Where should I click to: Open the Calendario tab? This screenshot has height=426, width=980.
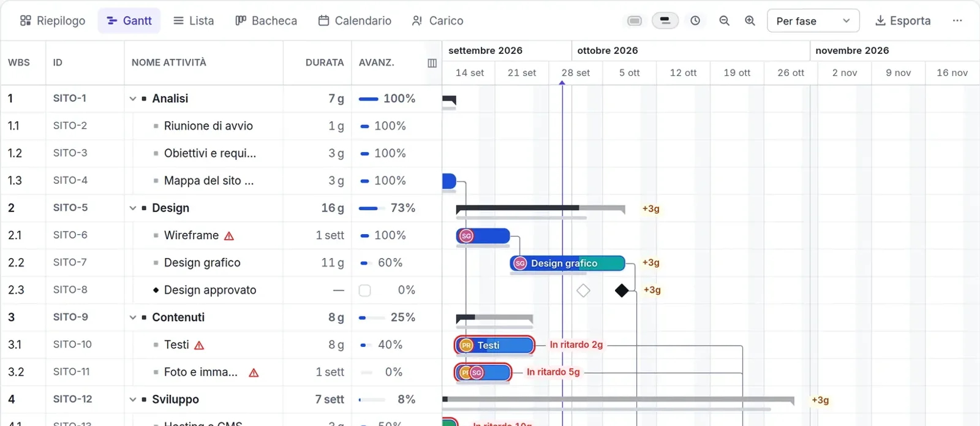point(355,21)
